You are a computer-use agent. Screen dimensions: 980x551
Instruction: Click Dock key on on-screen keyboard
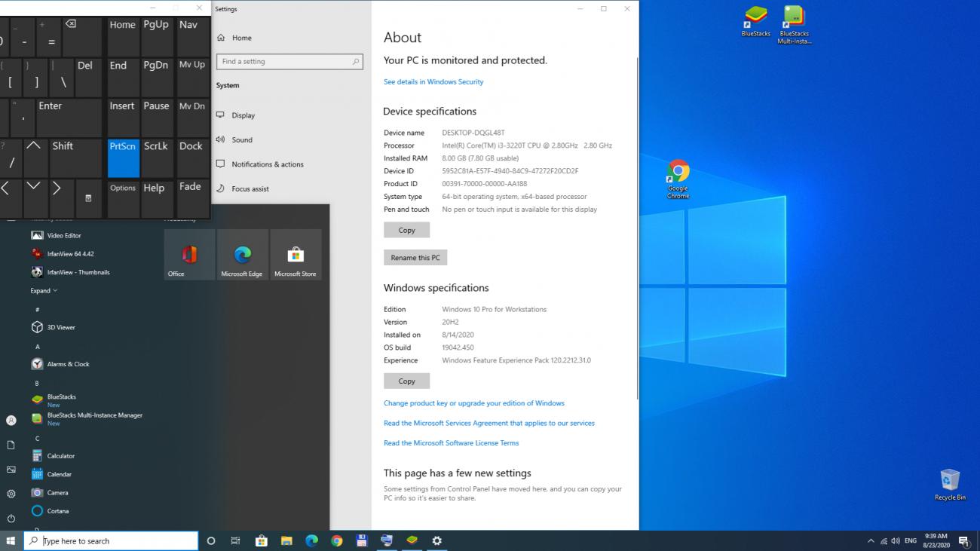click(x=192, y=158)
